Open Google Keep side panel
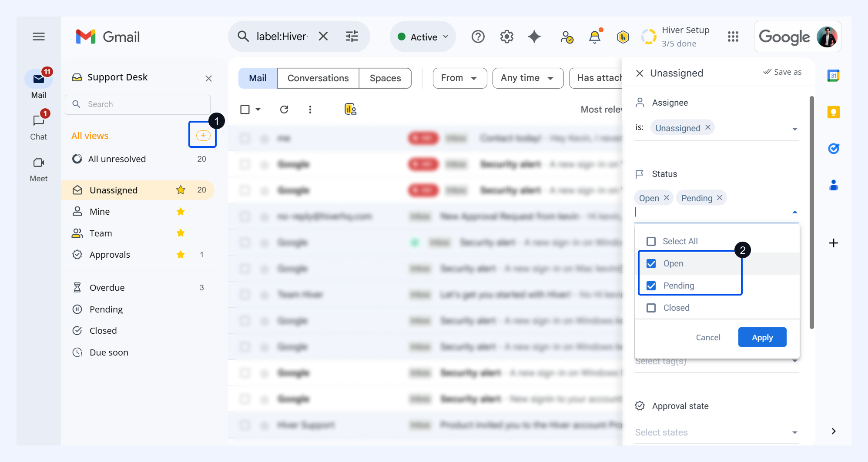 click(833, 112)
